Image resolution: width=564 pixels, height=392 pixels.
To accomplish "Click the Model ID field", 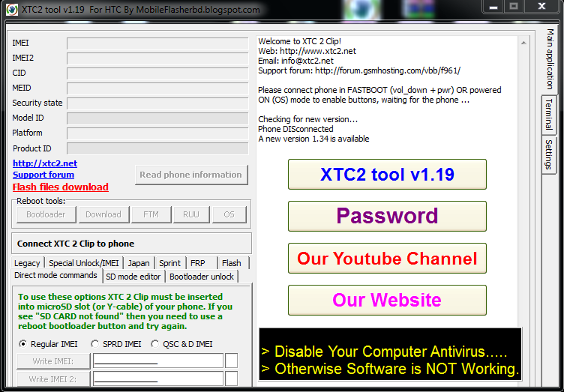I will click(x=157, y=118).
